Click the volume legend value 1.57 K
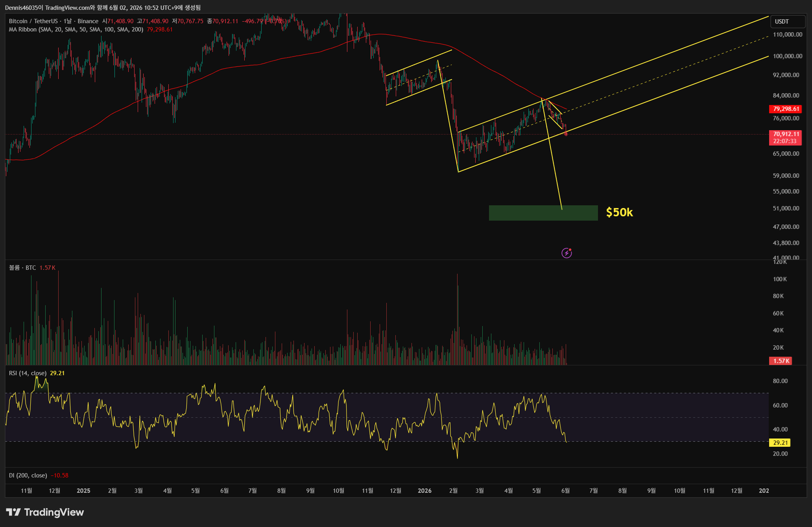This screenshot has height=527, width=812. click(48, 268)
